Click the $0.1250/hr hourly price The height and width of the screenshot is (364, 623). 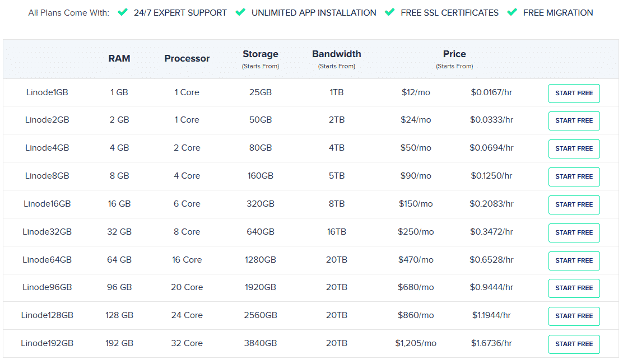491,175
